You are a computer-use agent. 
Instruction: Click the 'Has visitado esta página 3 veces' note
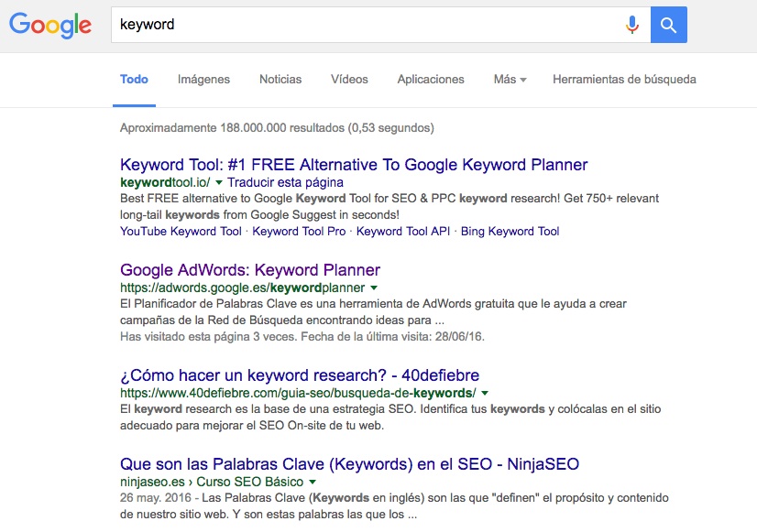click(x=302, y=336)
